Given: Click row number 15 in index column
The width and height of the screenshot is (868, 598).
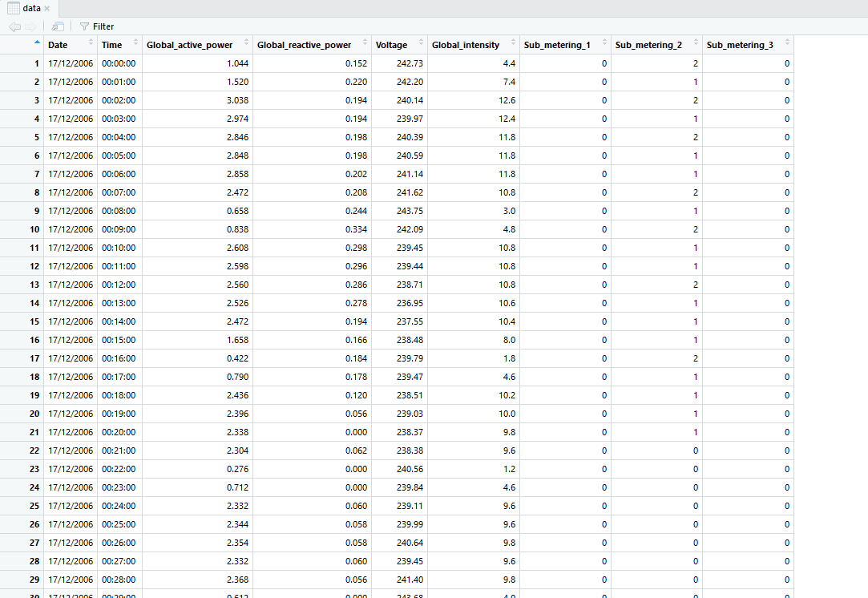Looking at the screenshot, I should 34,321.
